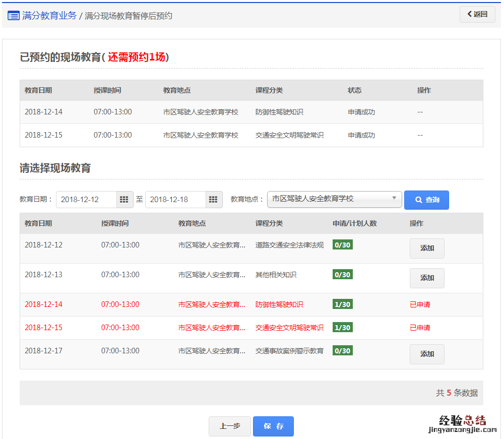Click 添加 for the 2018-12-12 session
Image resolution: width=504 pixels, height=439 pixels.
[427, 248]
